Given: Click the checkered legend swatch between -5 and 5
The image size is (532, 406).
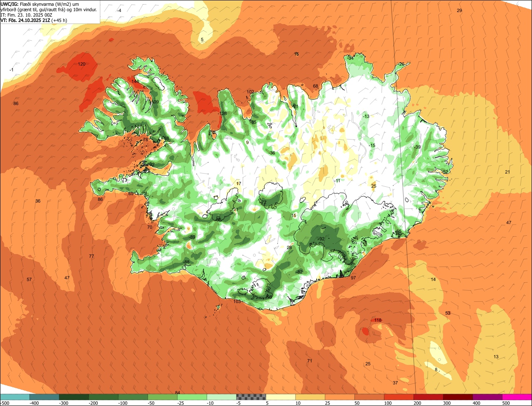Looking at the screenshot, I should click(x=251, y=397).
